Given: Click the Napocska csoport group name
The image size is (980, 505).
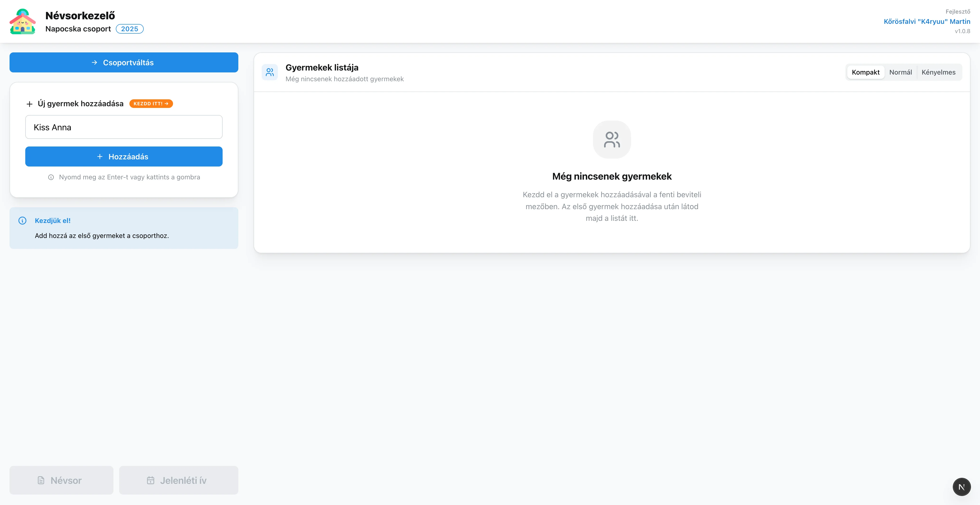Looking at the screenshot, I should 78,29.
